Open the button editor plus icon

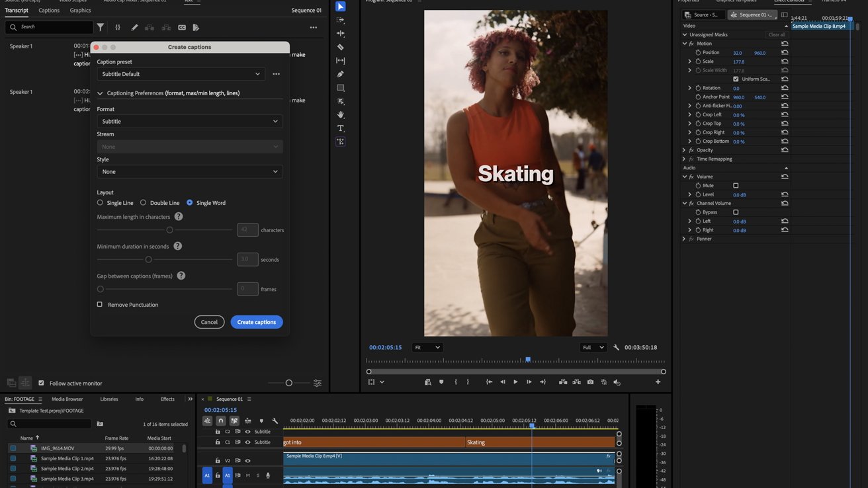(x=658, y=382)
